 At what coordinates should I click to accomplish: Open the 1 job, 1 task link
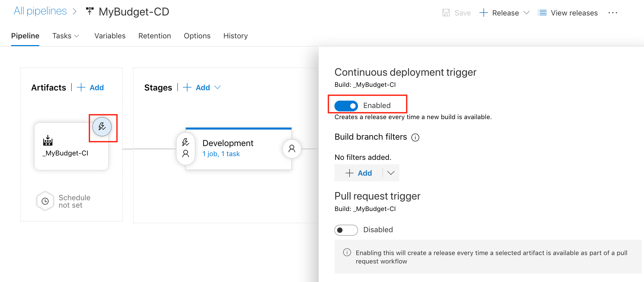[x=221, y=154]
